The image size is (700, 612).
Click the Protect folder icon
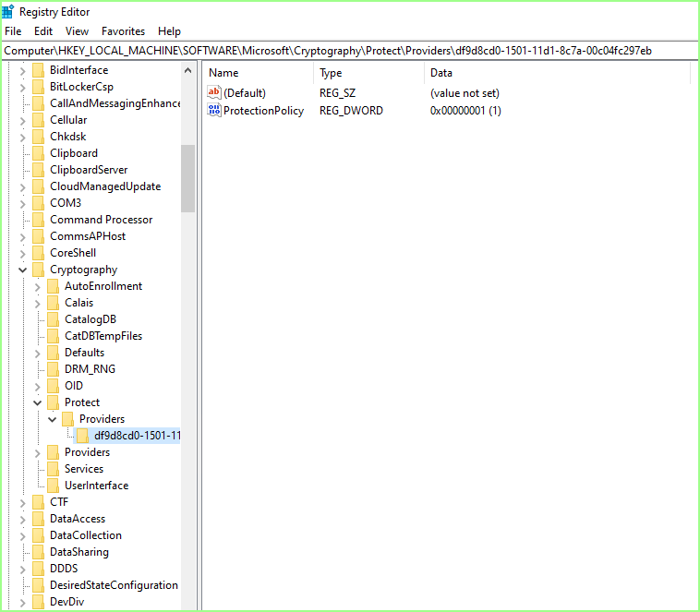coord(54,402)
